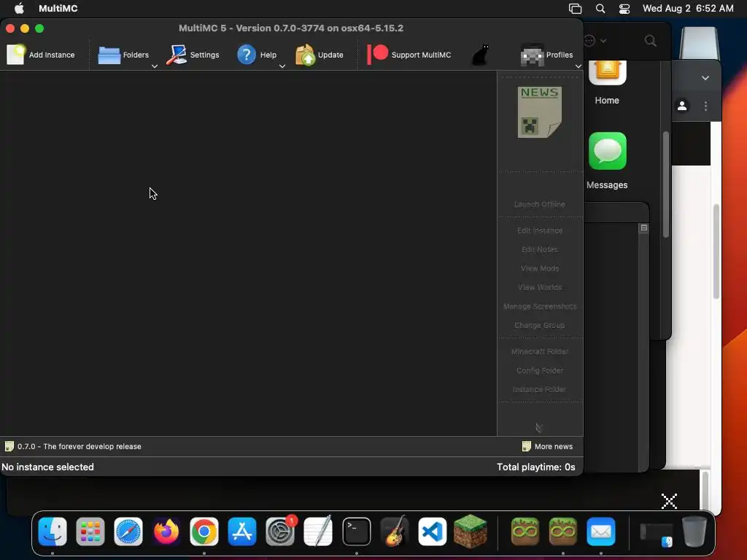Open GarageBand from the Dock
Screen dimensions: 747x560
point(395,532)
